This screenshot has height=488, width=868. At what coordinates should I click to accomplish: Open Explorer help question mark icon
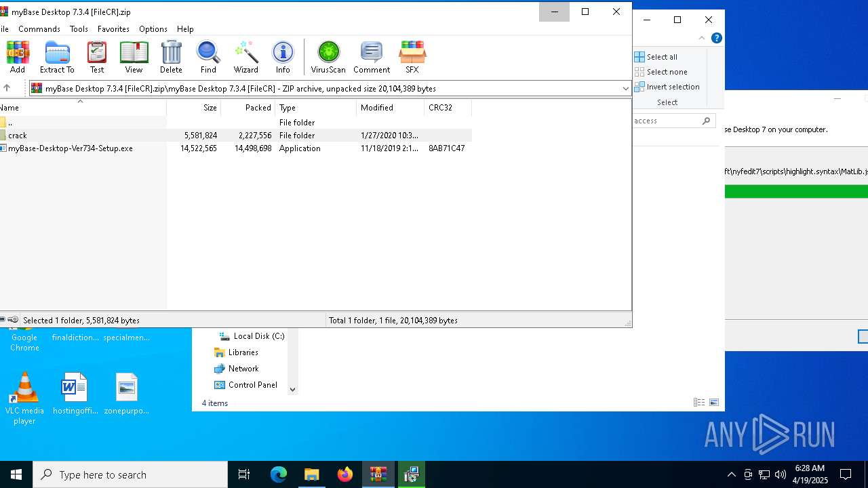[x=716, y=38]
